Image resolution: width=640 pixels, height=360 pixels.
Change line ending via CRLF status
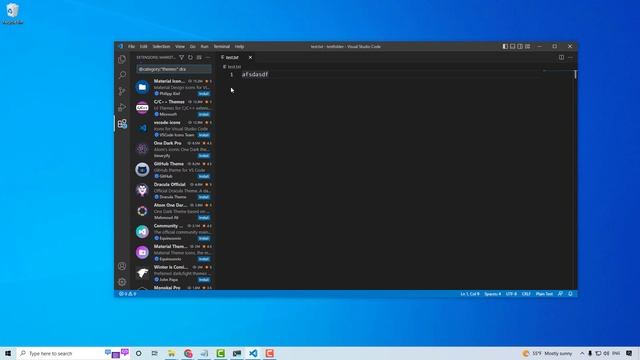click(x=526, y=294)
